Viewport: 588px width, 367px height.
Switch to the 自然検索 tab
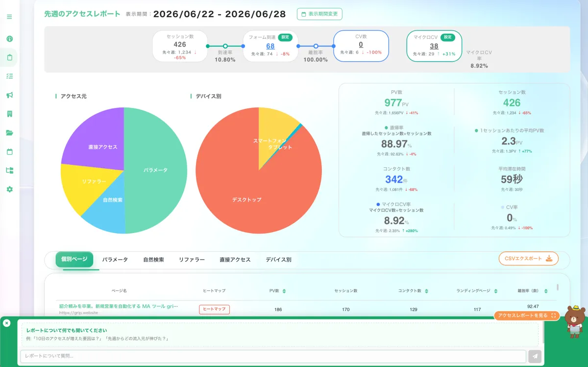(153, 260)
